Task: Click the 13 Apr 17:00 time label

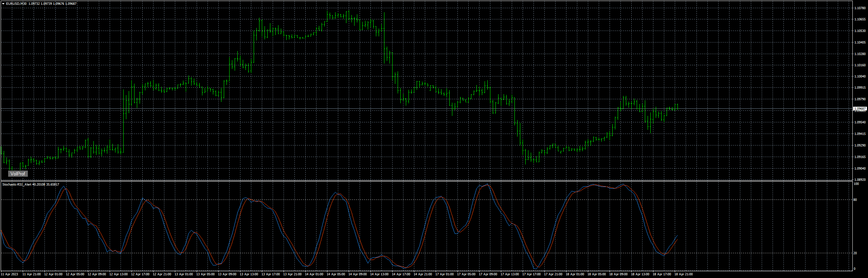Action: coord(271,274)
